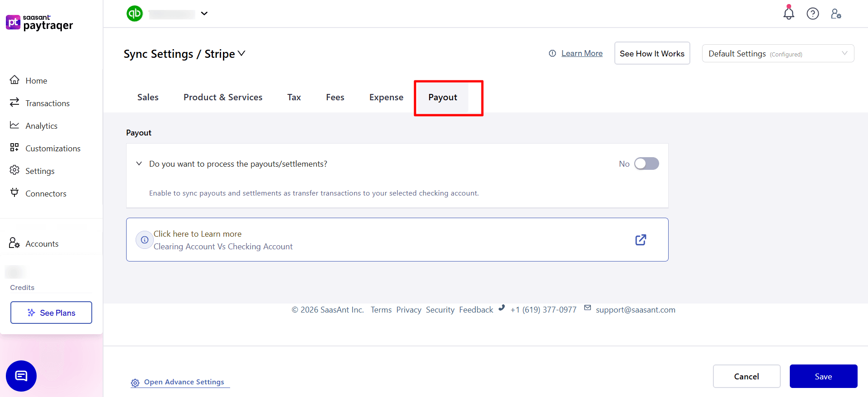
Task: Open the Terms footer link
Action: (381, 310)
